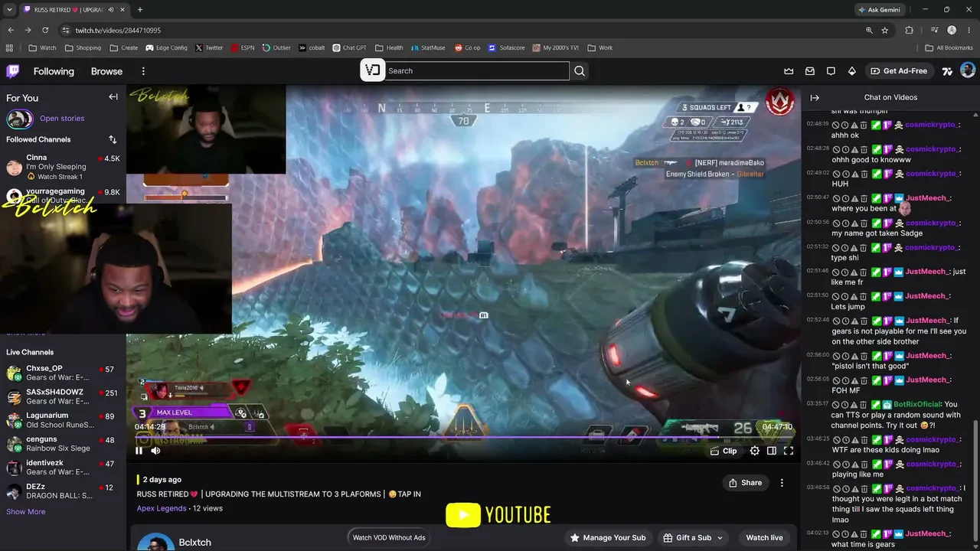The width and height of the screenshot is (980, 551).
Task: Open the Chat GPT bookmark
Action: click(349, 47)
